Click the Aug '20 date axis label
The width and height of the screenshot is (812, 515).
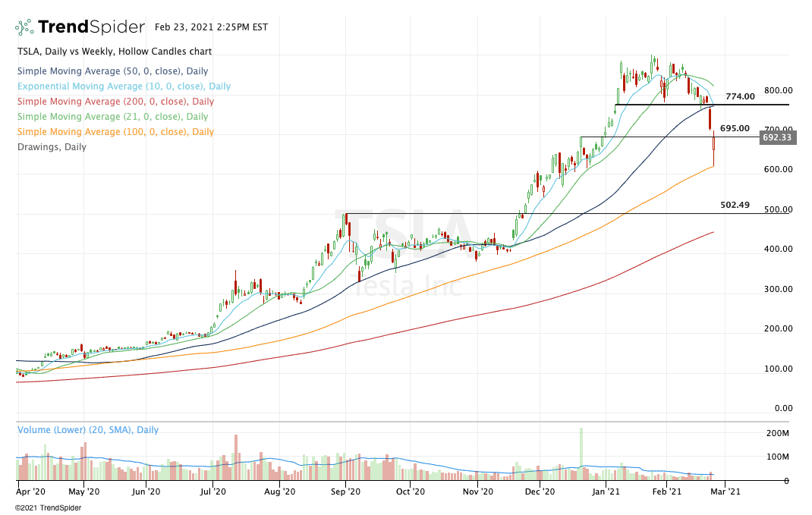(279, 491)
